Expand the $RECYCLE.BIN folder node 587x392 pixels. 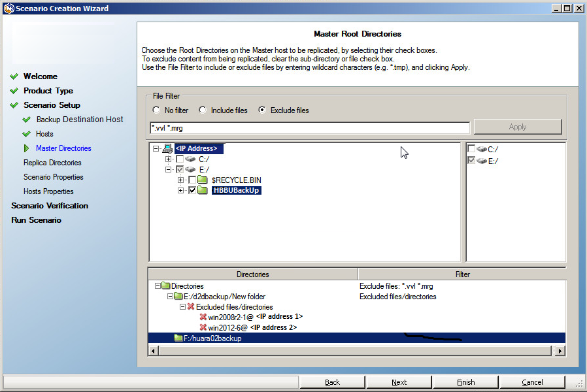(181, 180)
